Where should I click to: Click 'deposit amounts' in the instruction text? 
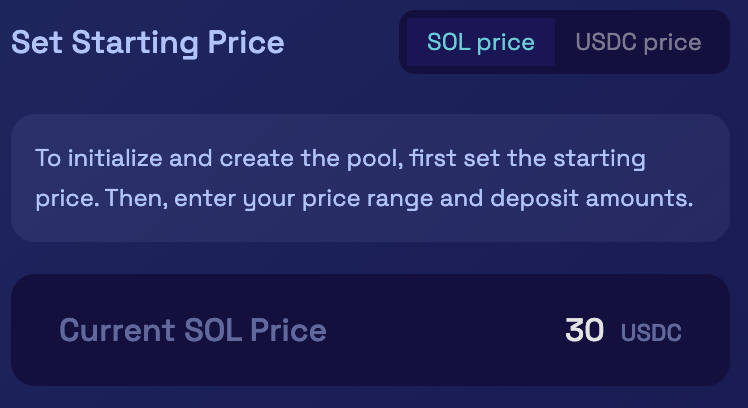pos(591,198)
